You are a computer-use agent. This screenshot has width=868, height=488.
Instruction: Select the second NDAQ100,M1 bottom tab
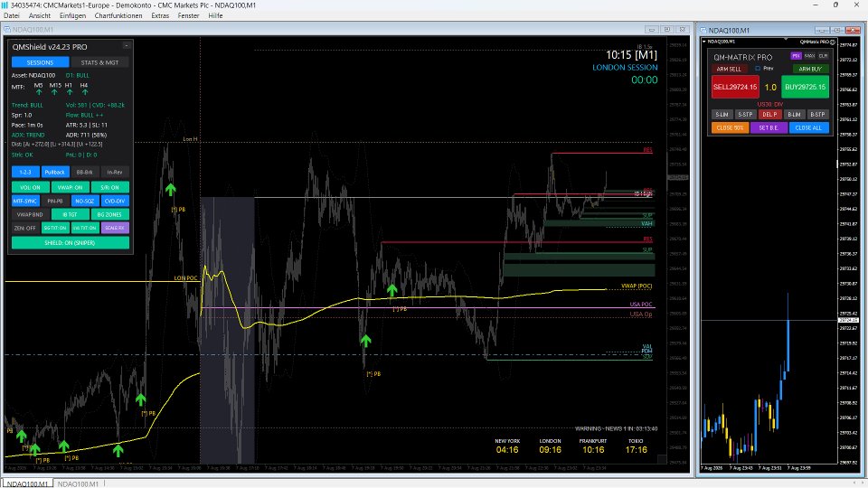coord(78,483)
